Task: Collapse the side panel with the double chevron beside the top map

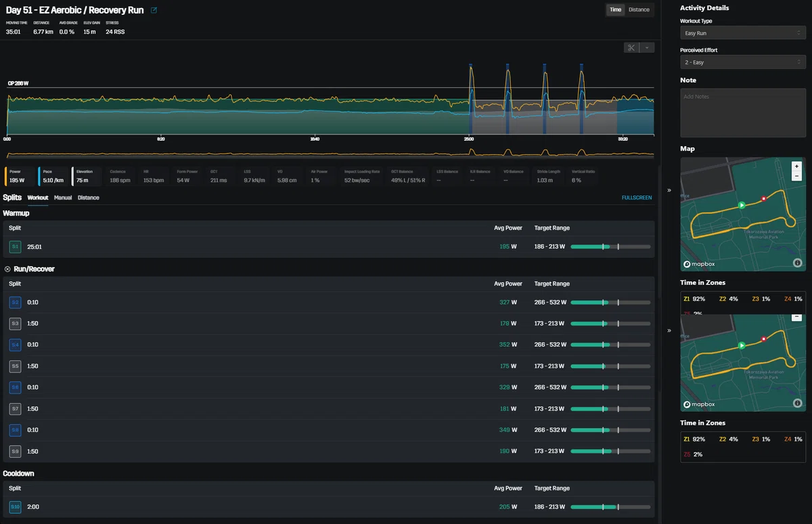Action: [669, 190]
